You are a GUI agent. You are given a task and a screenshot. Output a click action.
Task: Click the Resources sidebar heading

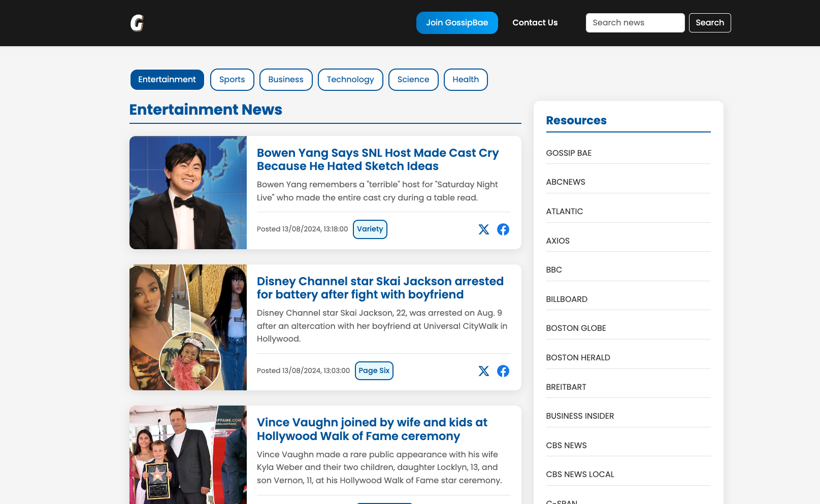point(576,121)
